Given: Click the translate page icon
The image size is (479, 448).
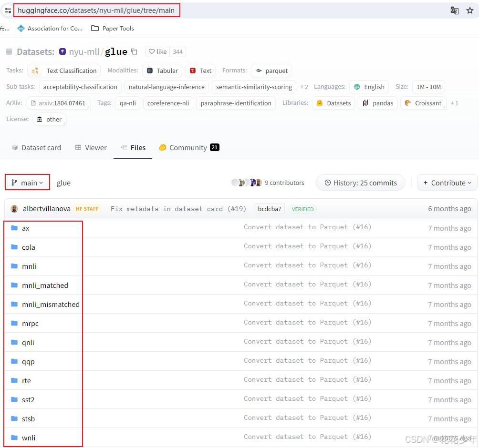Looking at the screenshot, I should click(x=454, y=10).
